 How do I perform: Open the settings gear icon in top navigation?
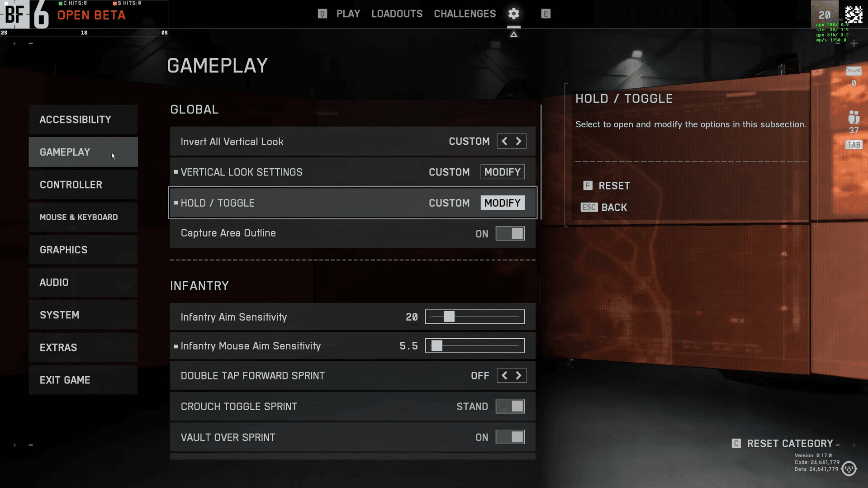513,14
